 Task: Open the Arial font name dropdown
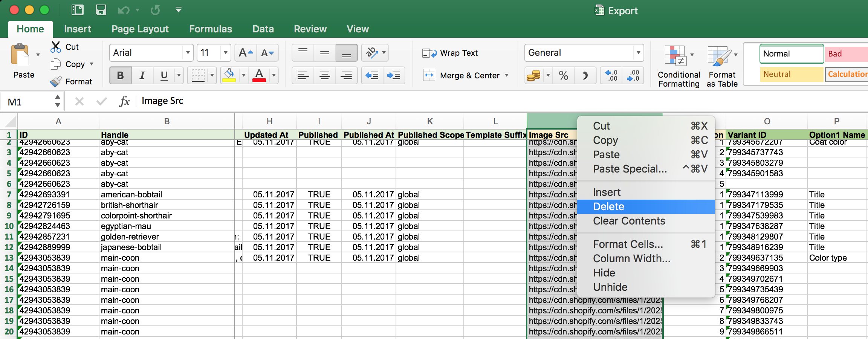coord(188,53)
